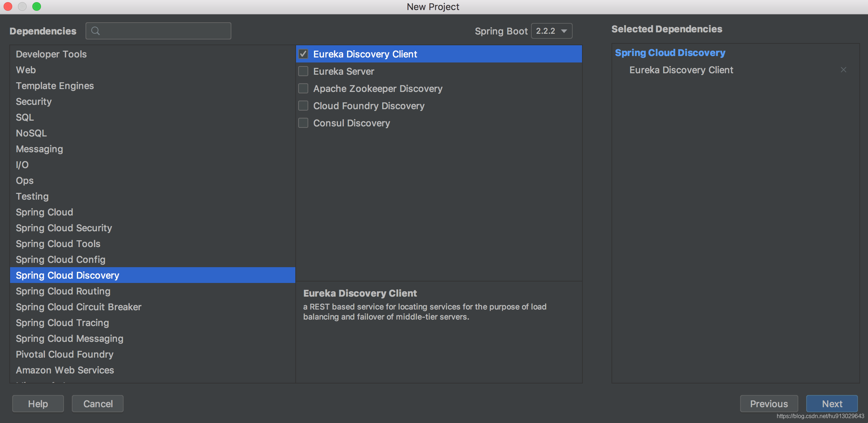The width and height of the screenshot is (868, 423).
Task: Proceed with the Next button
Action: (832, 404)
